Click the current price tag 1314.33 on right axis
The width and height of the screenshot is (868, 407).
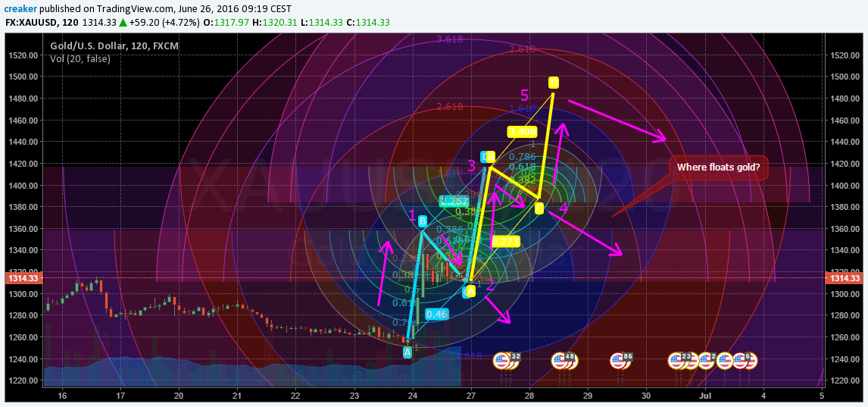point(845,278)
